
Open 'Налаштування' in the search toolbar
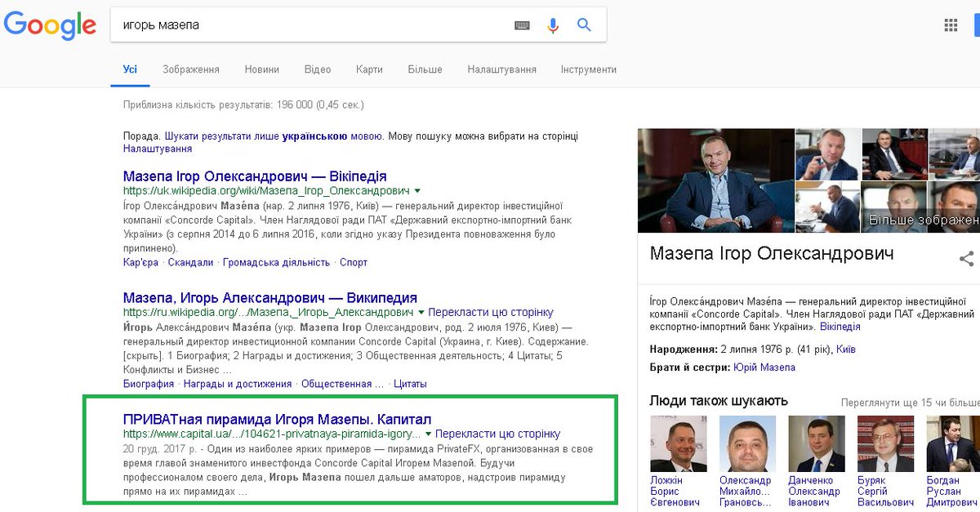click(x=501, y=69)
